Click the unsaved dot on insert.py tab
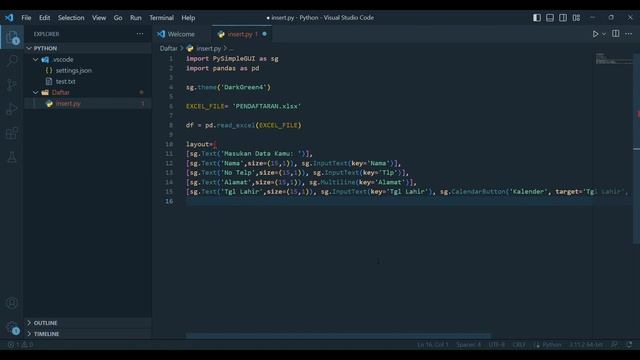Viewport: 640px width, 360px height. [x=264, y=34]
